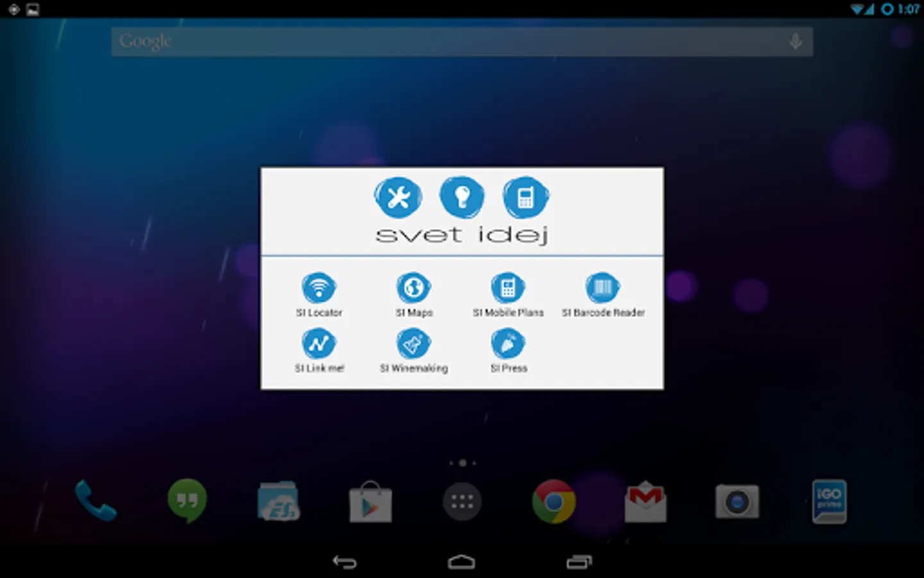Start Hangouts from the dock
The image size is (924, 578).
click(x=187, y=502)
